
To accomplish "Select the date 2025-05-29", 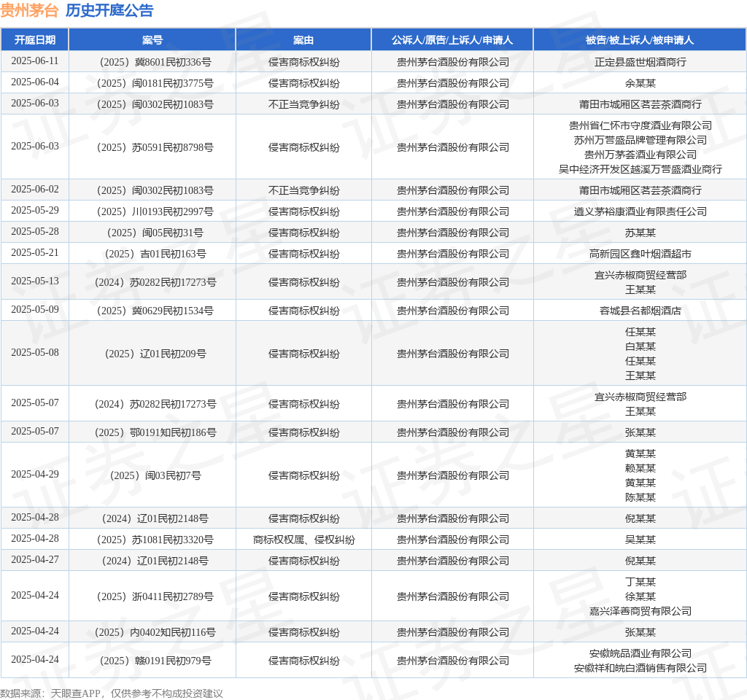I will [35, 211].
